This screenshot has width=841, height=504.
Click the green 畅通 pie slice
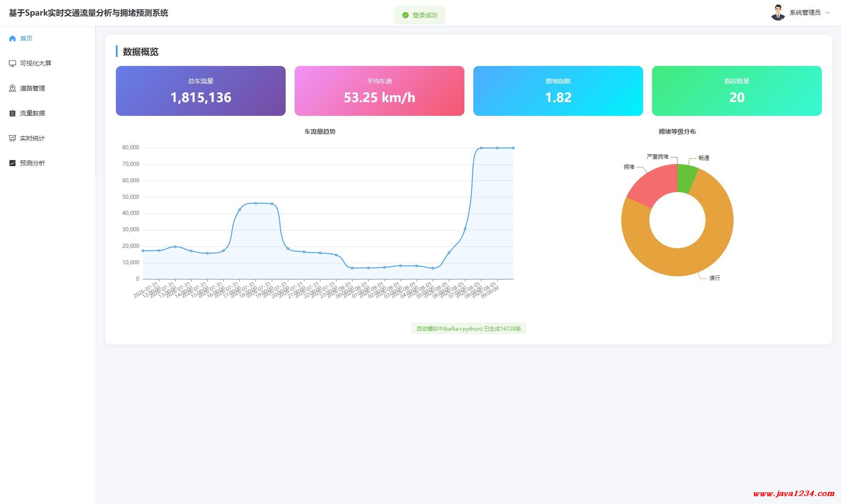coord(685,178)
